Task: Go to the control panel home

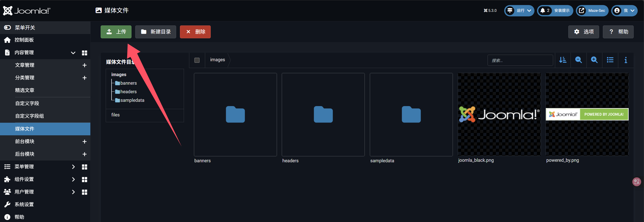Action: (x=24, y=40)
